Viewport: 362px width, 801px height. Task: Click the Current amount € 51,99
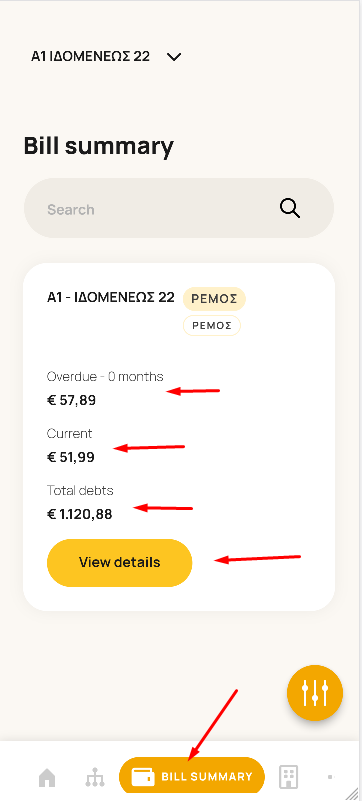click(x=71, y=457)
